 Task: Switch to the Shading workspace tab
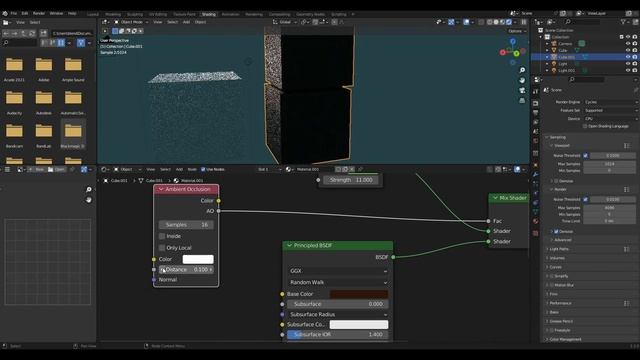pyautogui.click(x=209, y=14)
